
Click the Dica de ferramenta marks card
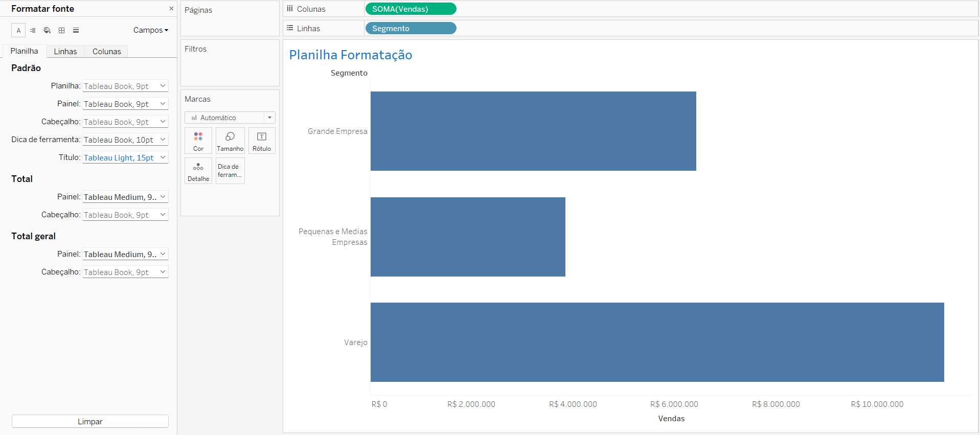coord(230,171)
